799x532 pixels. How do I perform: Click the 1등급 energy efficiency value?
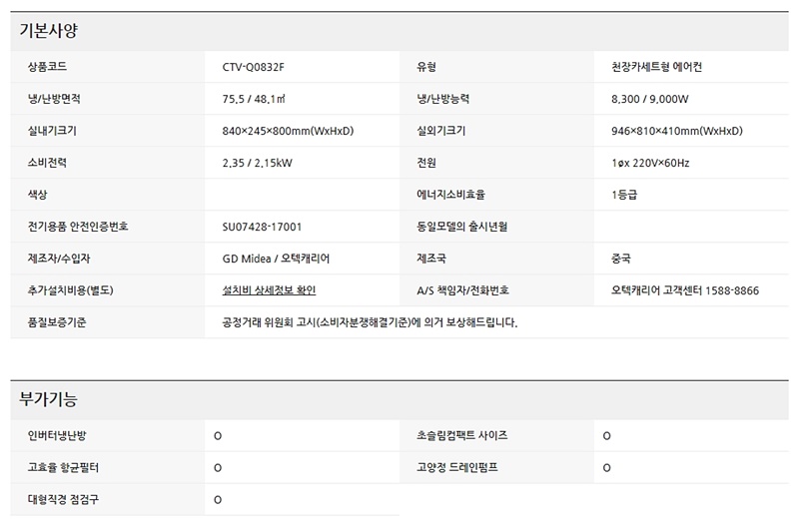tap(624, 195)
